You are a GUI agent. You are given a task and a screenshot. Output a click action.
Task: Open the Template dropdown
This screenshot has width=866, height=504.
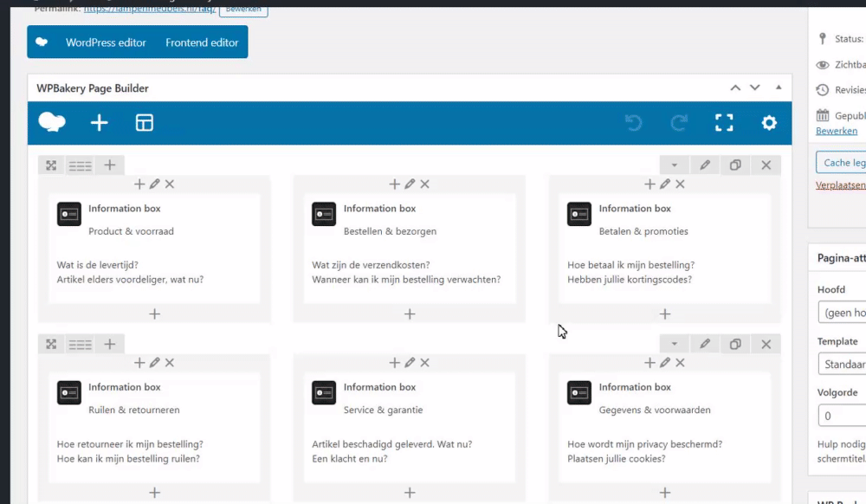pos(843,365)
